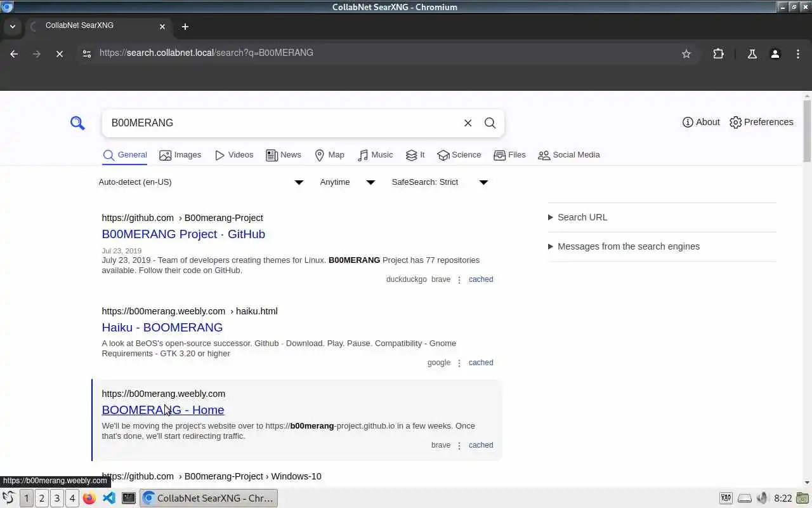Switch to workspace 2 in the taskbar
This screenshot has width=812, height=508.
(42, 498)
